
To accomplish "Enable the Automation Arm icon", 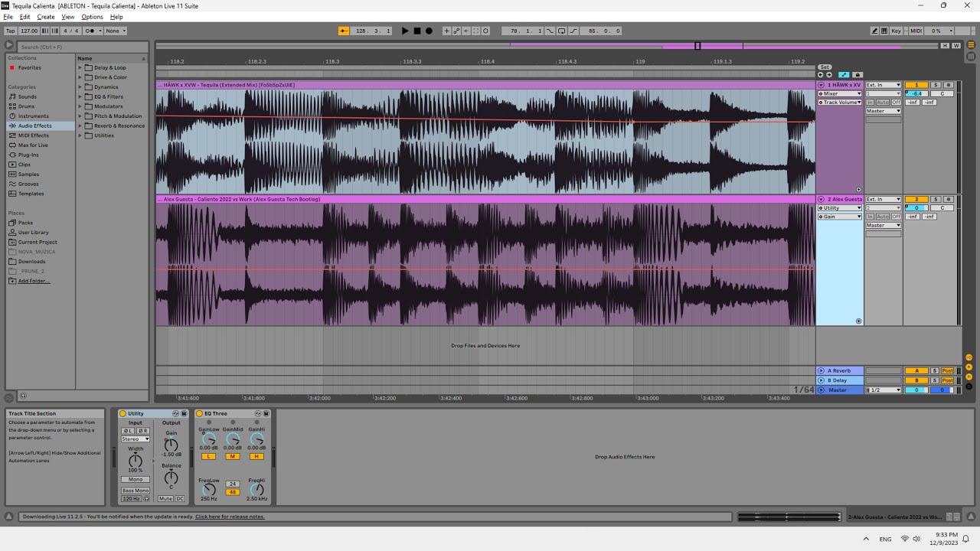I will tap(456, 31).
